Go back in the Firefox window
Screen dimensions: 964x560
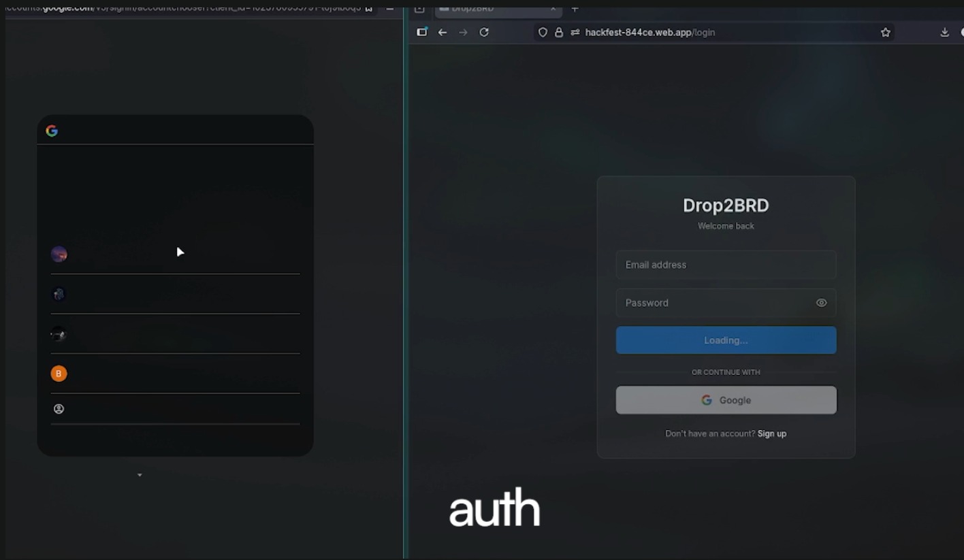443,32
